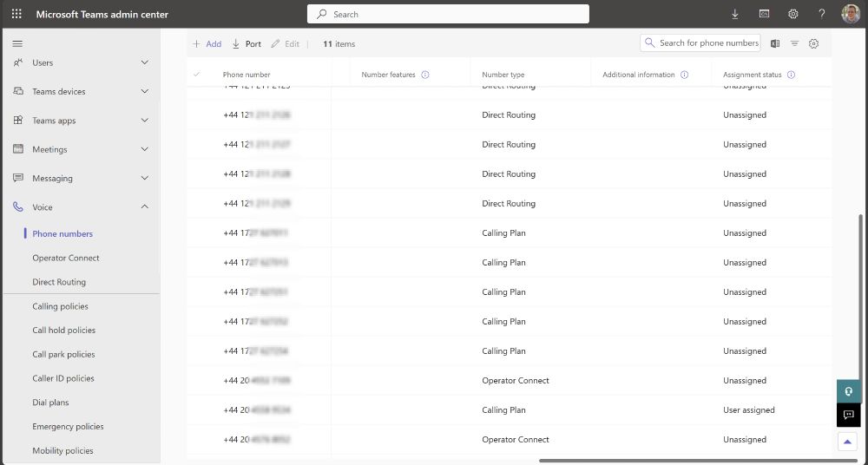Screen dimensions: 868x465
Task: Click the Port button
Action: coord(247,43)
